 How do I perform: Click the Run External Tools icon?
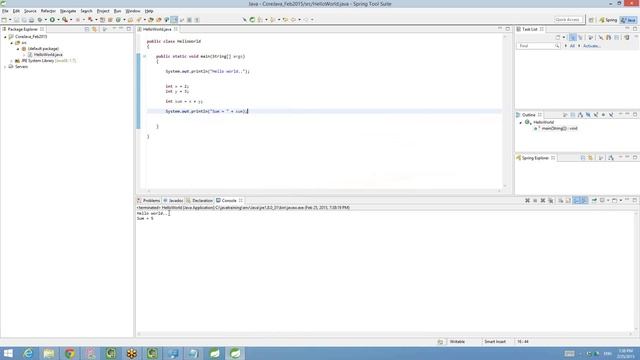pos(64,20)
